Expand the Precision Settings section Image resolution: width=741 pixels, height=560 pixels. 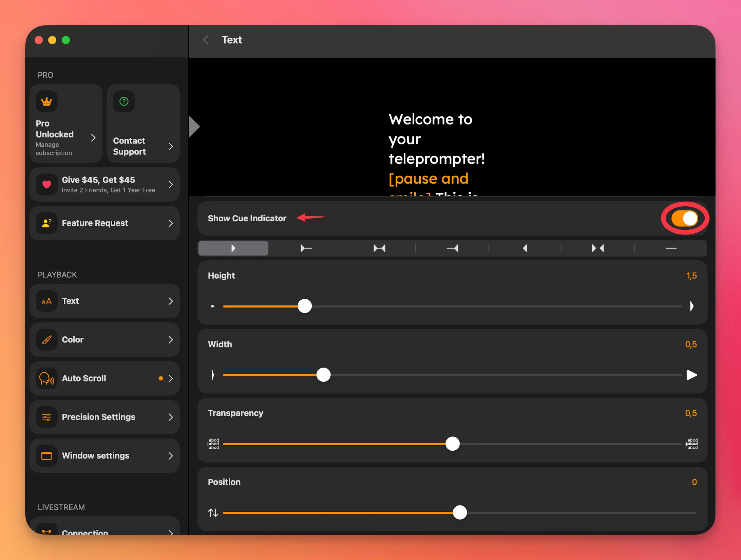tap(105, 417)
